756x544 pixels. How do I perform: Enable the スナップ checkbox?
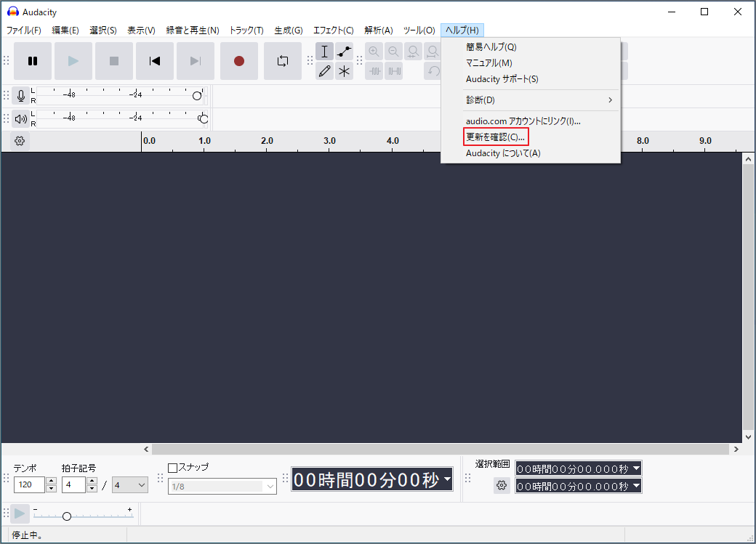pyautogui.click(x=172, y=468)
